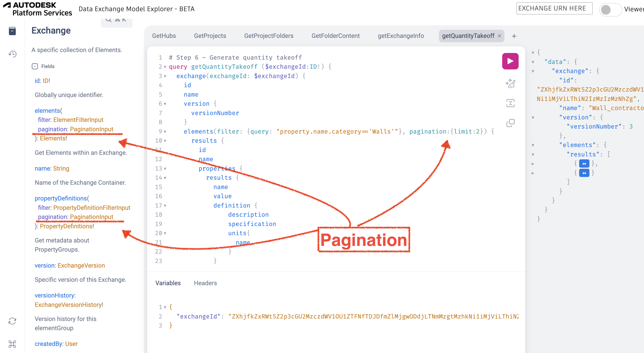Open the versionHistory field documentation
644x353 pixels.
click(x=55, y=295)
